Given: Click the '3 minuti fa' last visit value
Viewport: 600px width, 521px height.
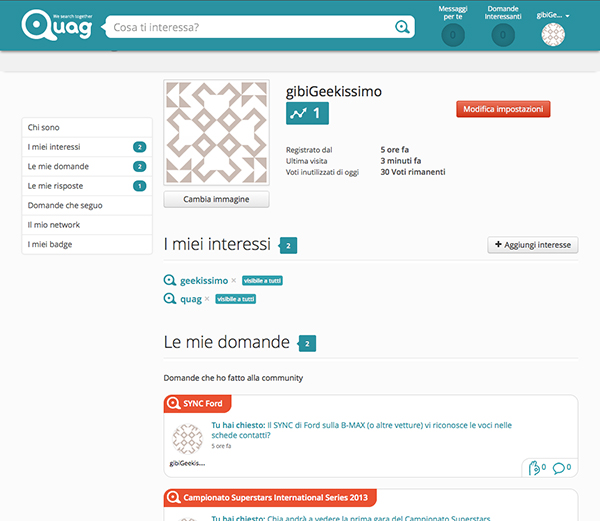Looking at the screenshot, I should point(401,161).
